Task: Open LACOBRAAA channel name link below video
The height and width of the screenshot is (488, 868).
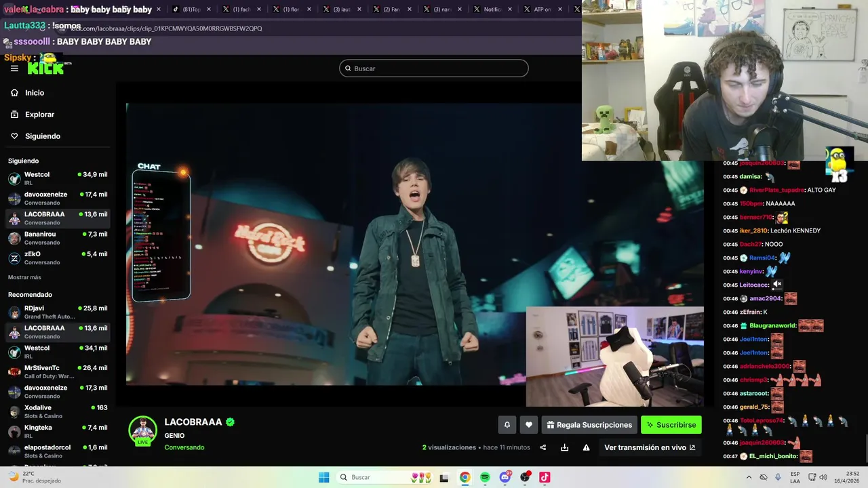Action: [193, 422]
